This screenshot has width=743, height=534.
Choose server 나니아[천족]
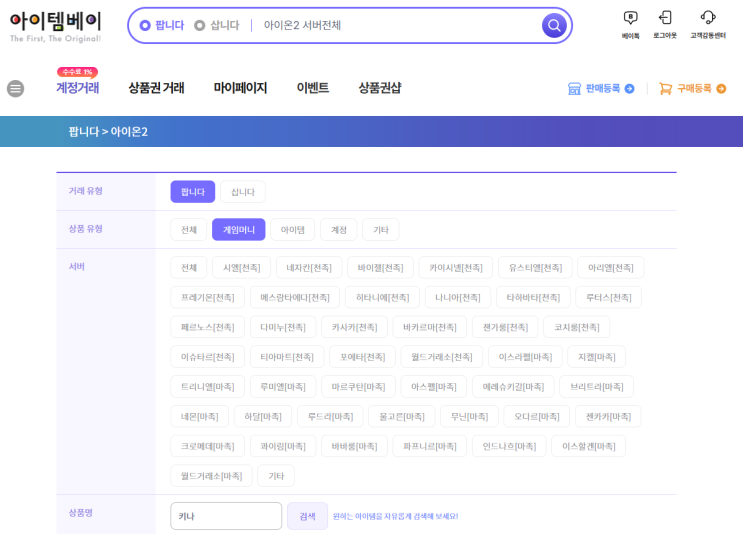tap(458, 298)
